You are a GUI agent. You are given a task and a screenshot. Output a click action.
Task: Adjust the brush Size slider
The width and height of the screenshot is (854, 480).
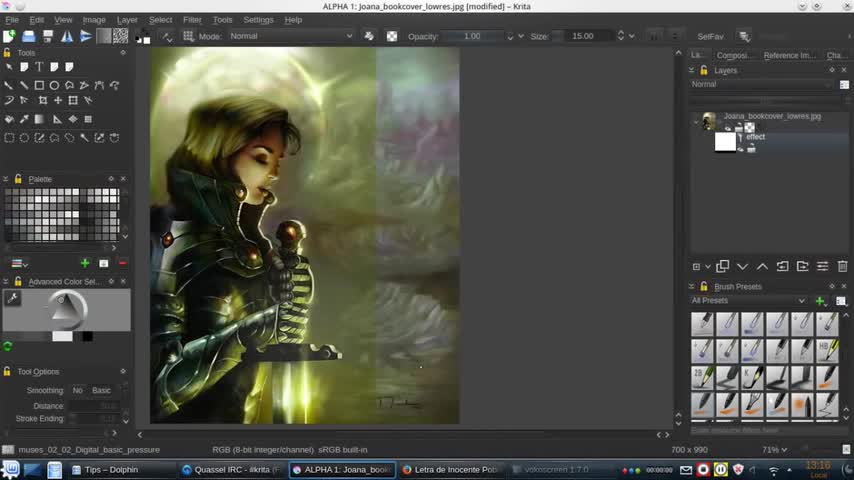582,36
